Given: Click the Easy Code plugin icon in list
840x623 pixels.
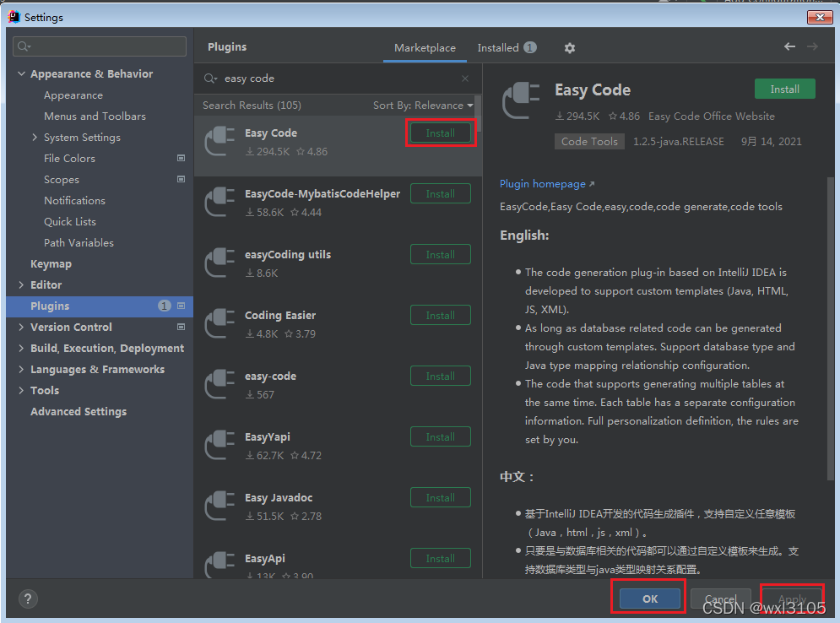Looking at the screenshot, I should (219, 141).
